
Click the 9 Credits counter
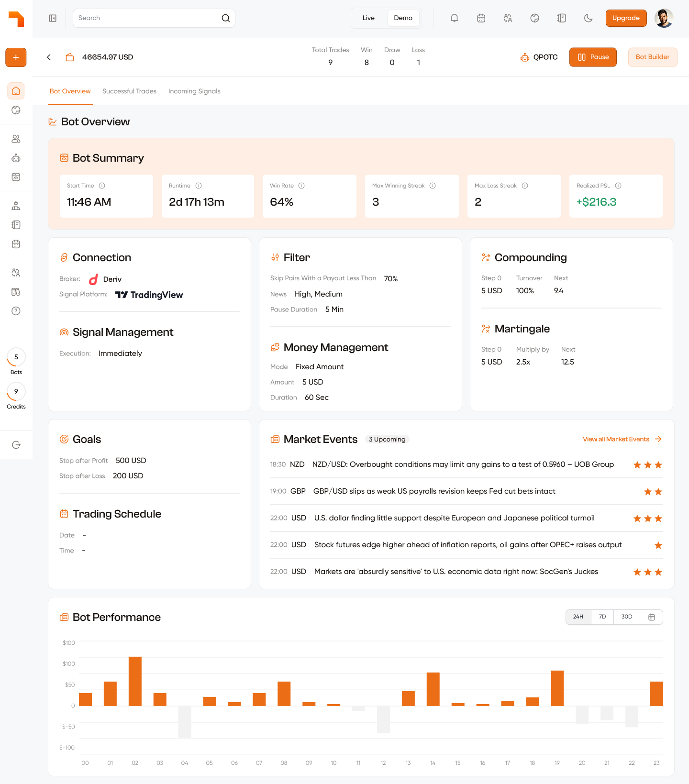16,396
